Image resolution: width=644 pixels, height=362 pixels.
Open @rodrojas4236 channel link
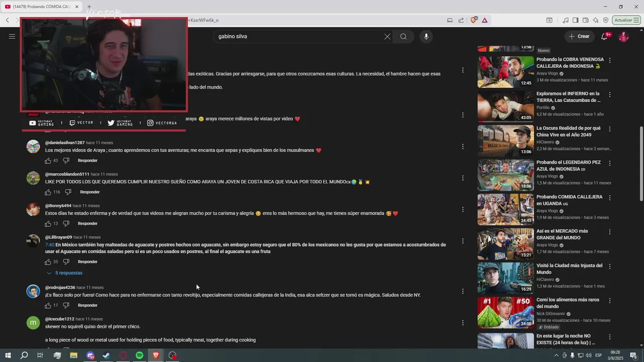pos(60,288)
